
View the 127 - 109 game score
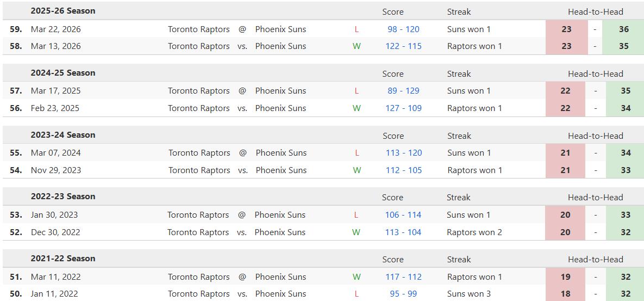[x=403, y=108]
